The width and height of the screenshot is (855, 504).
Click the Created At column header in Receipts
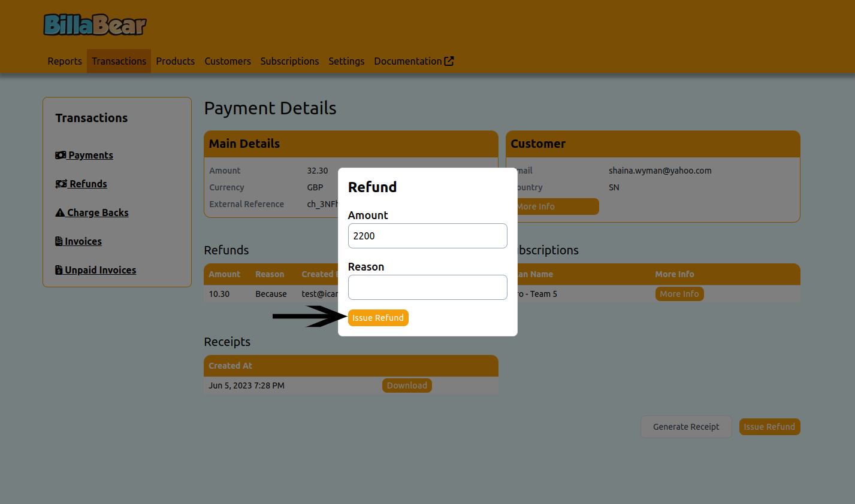[x=230, y=366]
